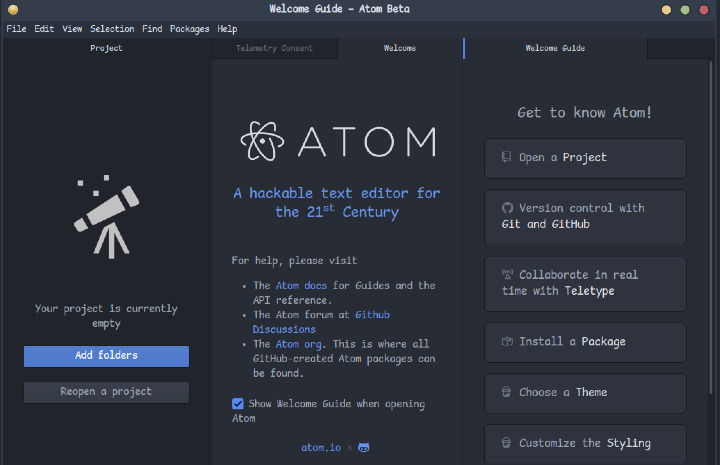Expand Collaborate in real time with Teletype
This screenshot has width=720, height=465.
585,284
